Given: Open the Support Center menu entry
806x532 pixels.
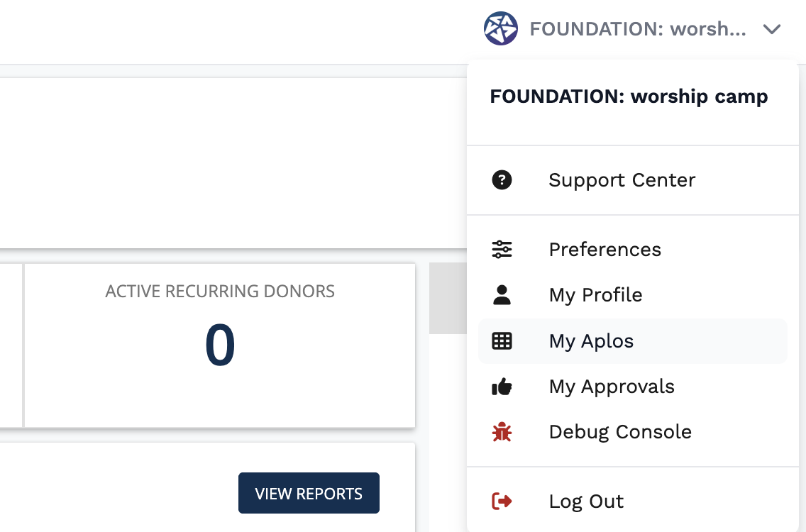Looking at the screenshot, I should tap(622, 180).
